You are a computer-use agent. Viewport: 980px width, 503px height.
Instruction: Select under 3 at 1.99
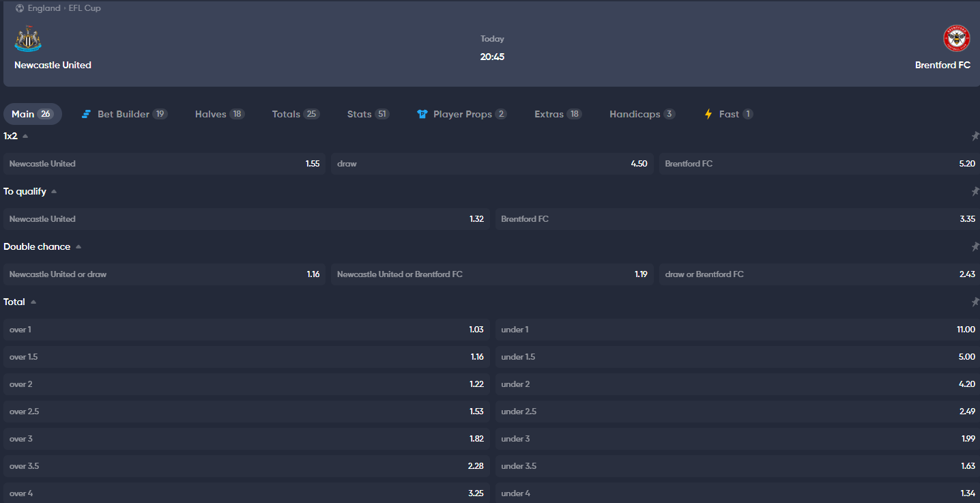[x=738, y=439]
